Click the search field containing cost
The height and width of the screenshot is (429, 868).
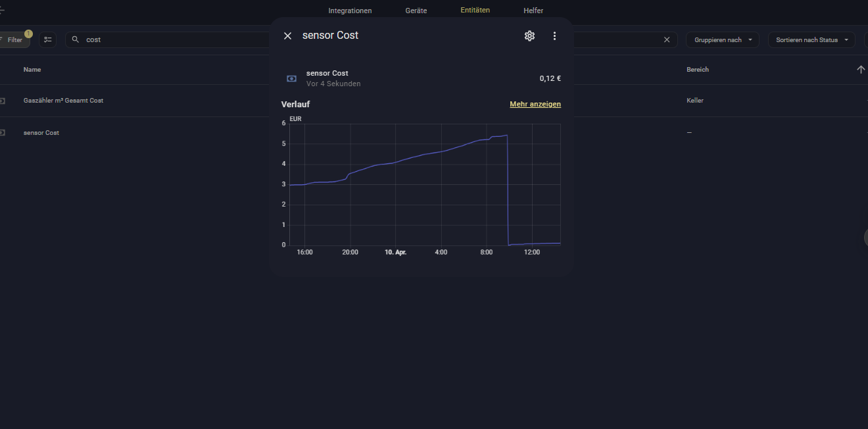(x=372, y=39)
